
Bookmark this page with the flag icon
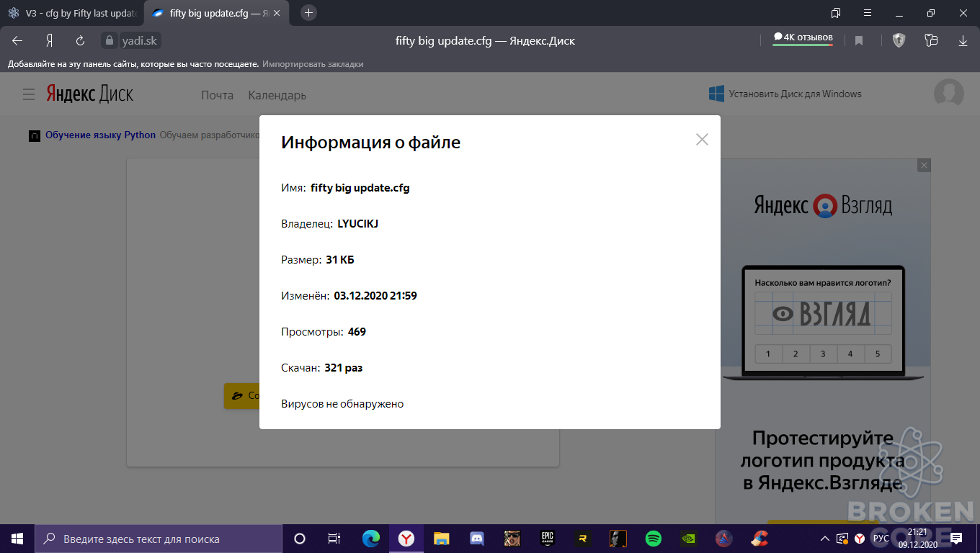(x=859, y=41)
